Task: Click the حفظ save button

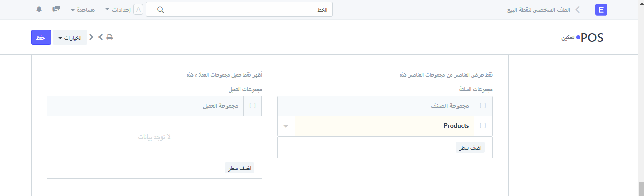Action: click(x=41, y=38)
